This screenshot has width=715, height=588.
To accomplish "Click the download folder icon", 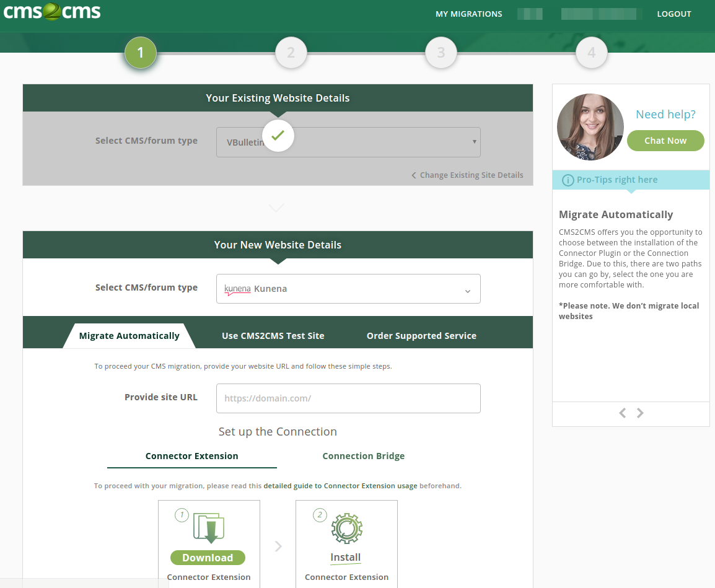I will pyautogui.click(x=209, y=528).
